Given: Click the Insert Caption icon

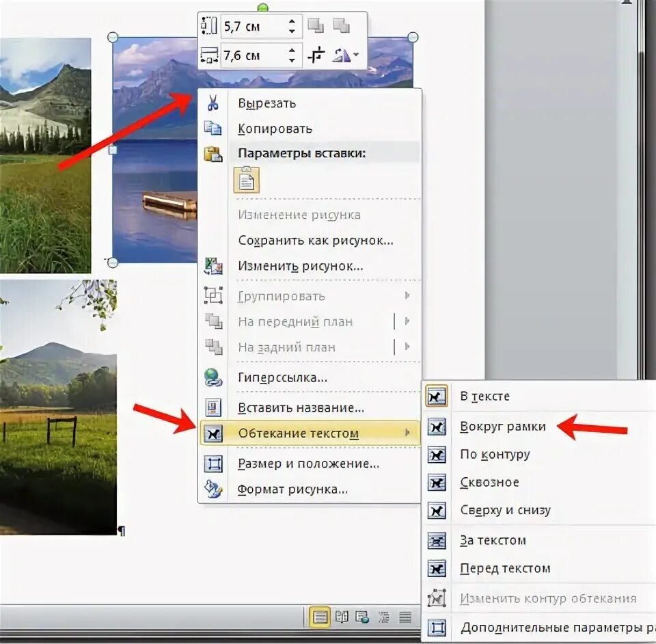Looking at the screenshot, I should click(213, 407).
